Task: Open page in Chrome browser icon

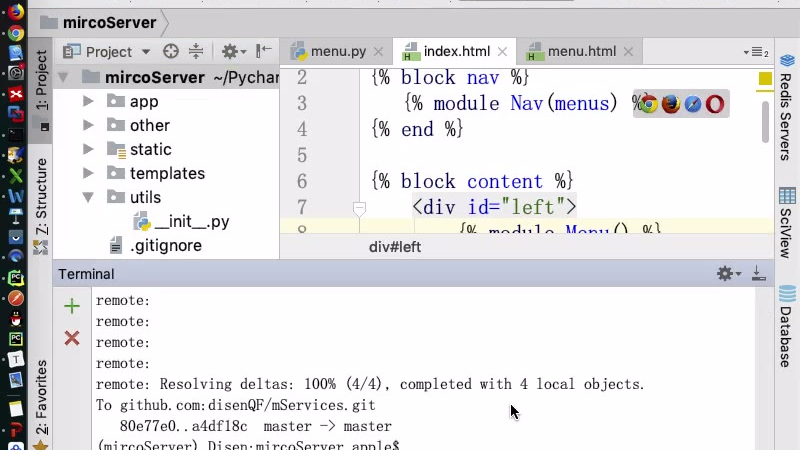Action: point(648,104)
